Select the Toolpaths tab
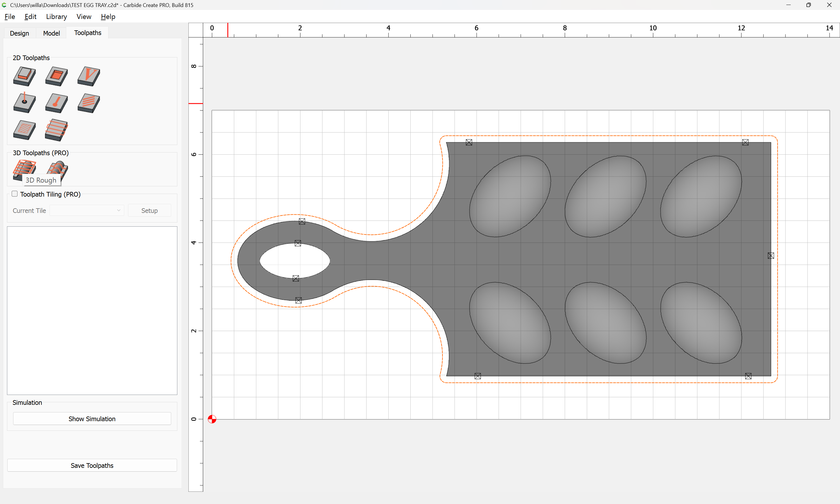The height and width of the screenshot is (504, 840). tap(87, 33)
